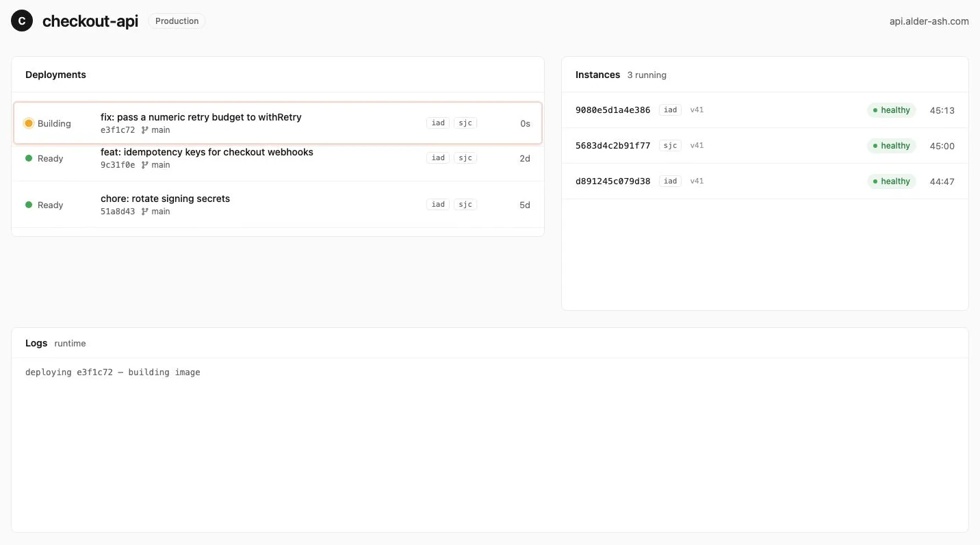Open the Building deployment for the withRetry fix
980x545 pixels.
[278, 123]
